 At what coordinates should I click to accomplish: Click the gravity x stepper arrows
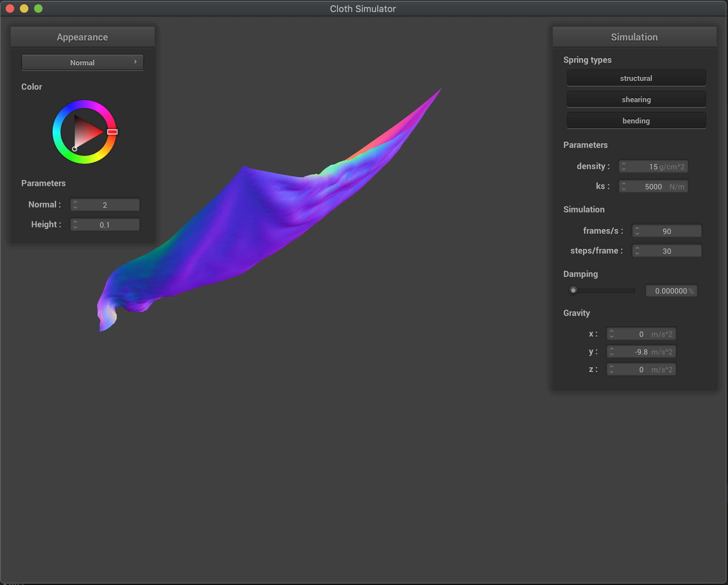tap(612, 334)
